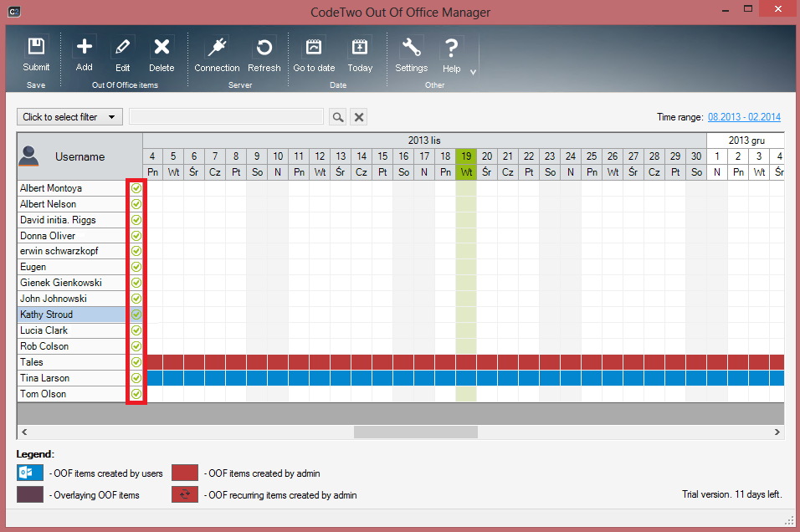
Task: Click Tina Larson's blue user OOF bar
Action: click(465, 378)
